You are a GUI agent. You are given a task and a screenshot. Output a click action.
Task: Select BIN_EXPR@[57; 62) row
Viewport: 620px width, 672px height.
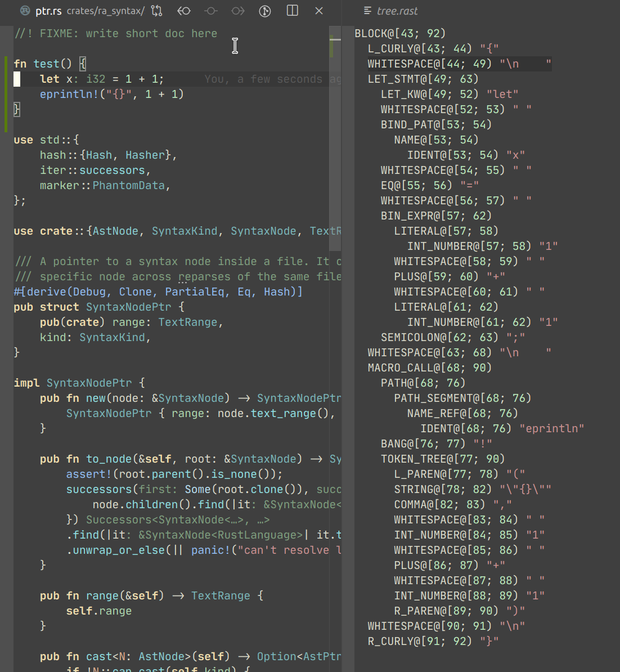[436, 216]
